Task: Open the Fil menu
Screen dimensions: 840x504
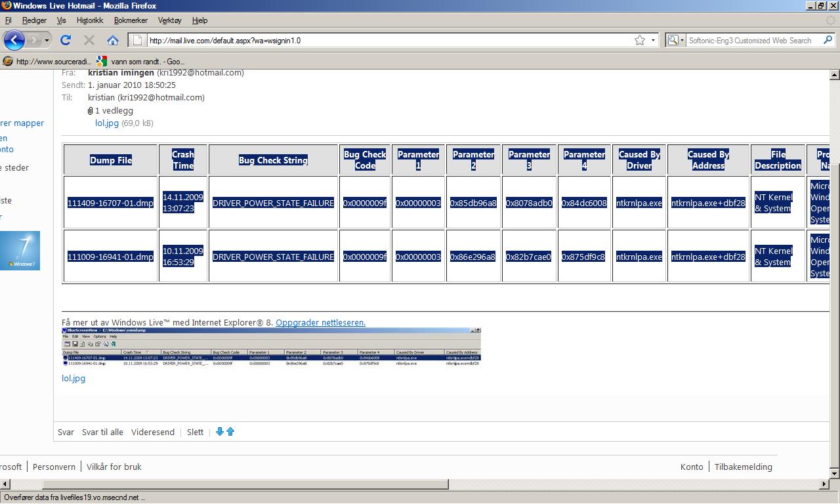Action: click(8, 20)
